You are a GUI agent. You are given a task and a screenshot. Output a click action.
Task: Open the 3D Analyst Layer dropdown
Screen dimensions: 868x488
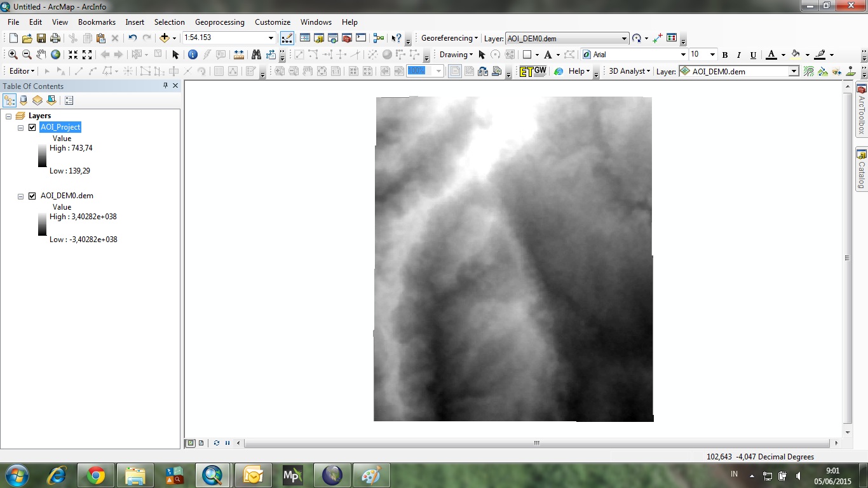tap(794, 72)
